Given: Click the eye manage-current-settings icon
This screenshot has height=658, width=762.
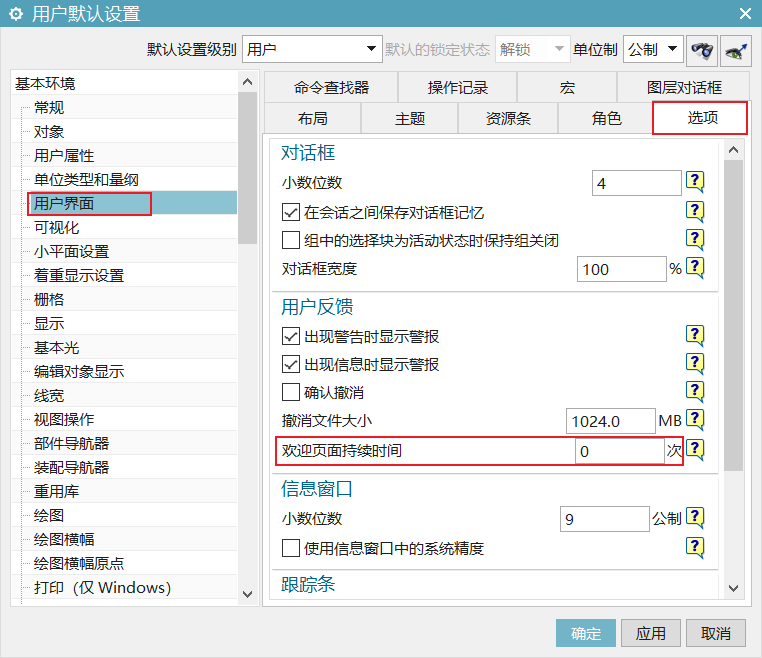Looking at the screenshot, I should click(x=736, y=50).
